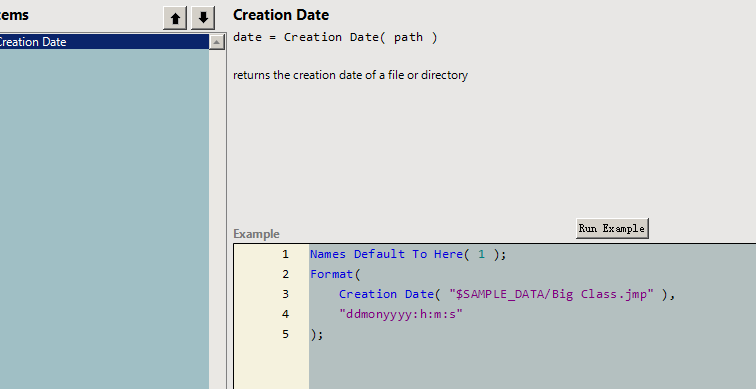The width and height of the screenshot is (756, 389).
Task: Click the Format( code line
Action: click(x=335, y=274)
